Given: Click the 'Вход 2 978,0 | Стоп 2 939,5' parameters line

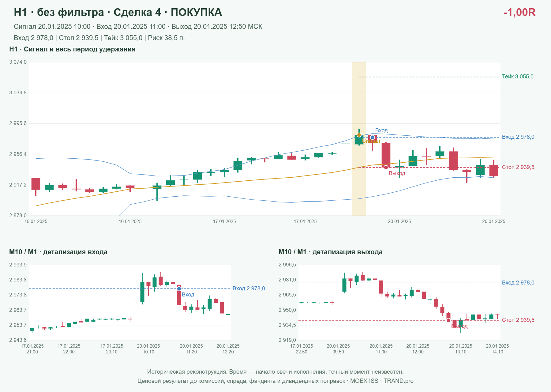Looking at the screenshot, I should [99, 38].
